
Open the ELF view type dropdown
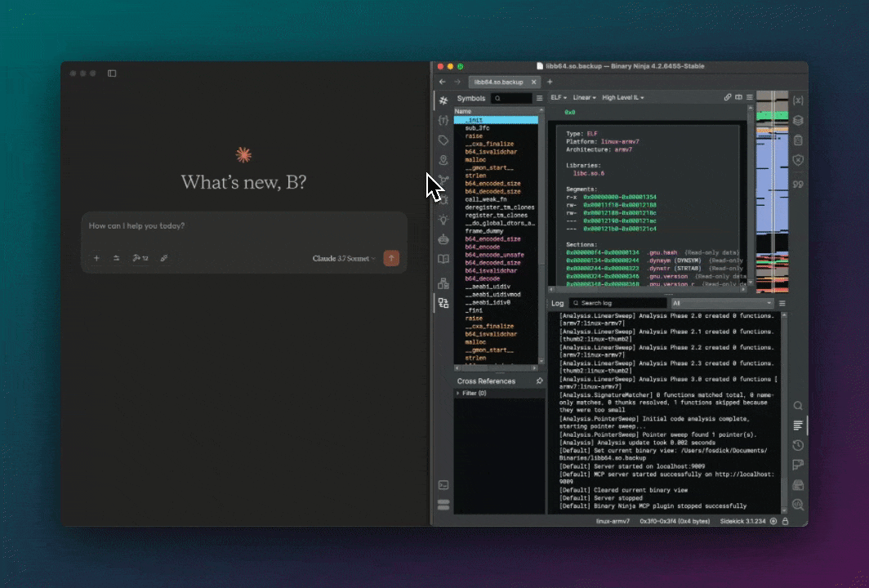point(559,98)
